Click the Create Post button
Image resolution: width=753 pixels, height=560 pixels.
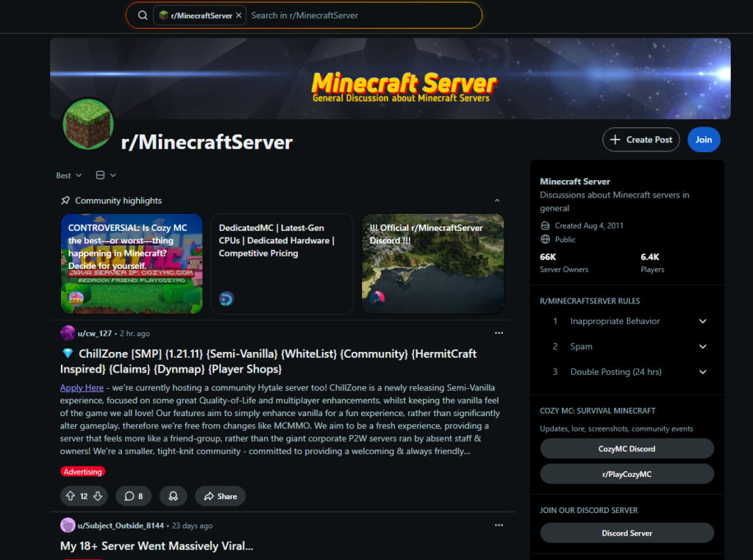(640, 140)
